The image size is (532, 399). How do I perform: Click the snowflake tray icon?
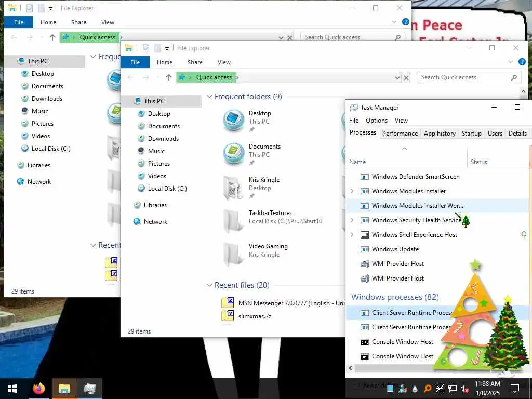[440, 389]
